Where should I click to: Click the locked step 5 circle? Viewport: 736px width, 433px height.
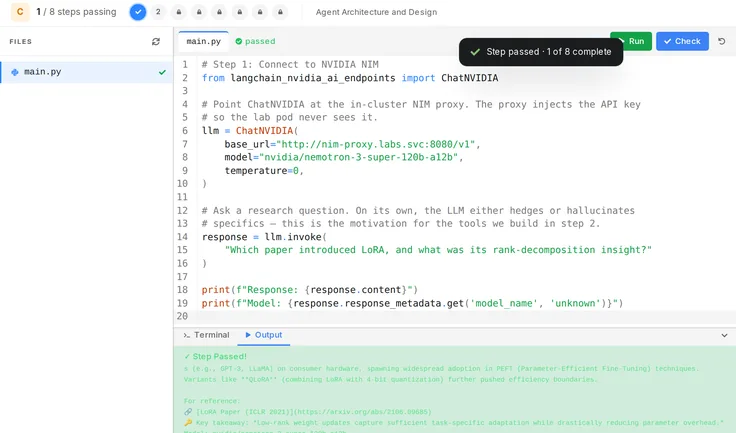(x=219, y=12)
